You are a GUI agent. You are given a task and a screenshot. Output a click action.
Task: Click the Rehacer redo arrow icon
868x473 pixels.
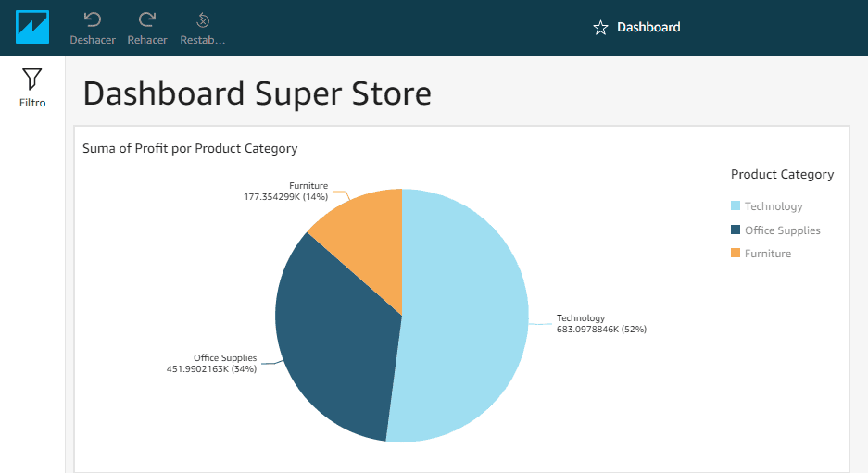coord(146,19)
